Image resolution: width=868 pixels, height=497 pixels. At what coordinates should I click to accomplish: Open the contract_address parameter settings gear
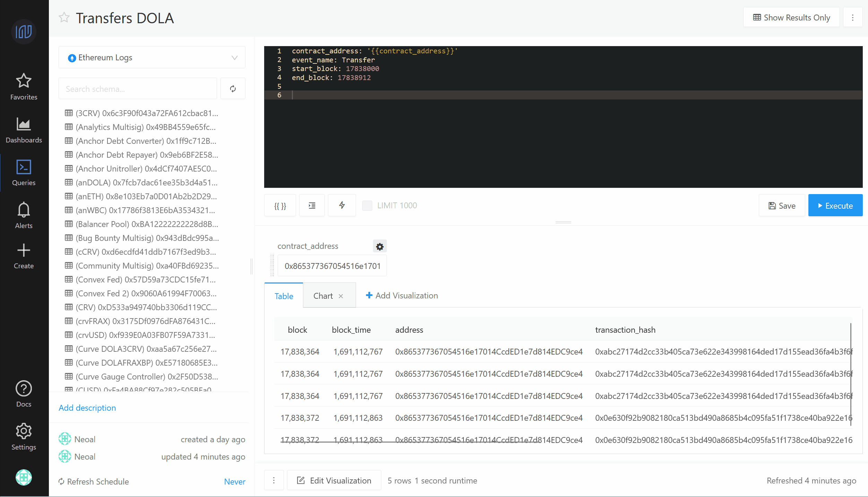[x=380, y=246]
